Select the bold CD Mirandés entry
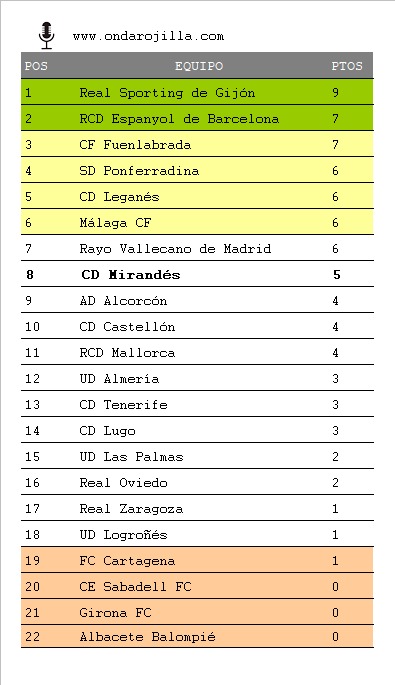This screenshot has width=395, height=685. pyautogui.click(x=131, y=275)
